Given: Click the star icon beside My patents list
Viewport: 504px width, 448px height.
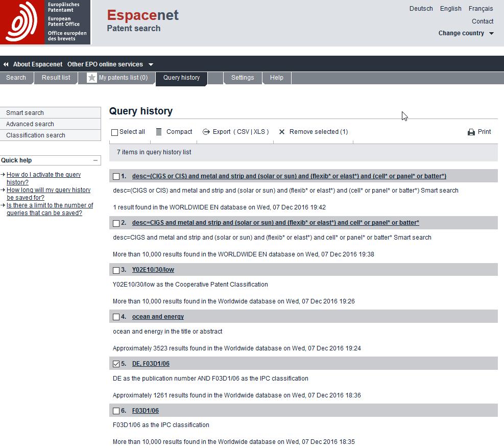Looking at the screenshot, I should 91,78.
